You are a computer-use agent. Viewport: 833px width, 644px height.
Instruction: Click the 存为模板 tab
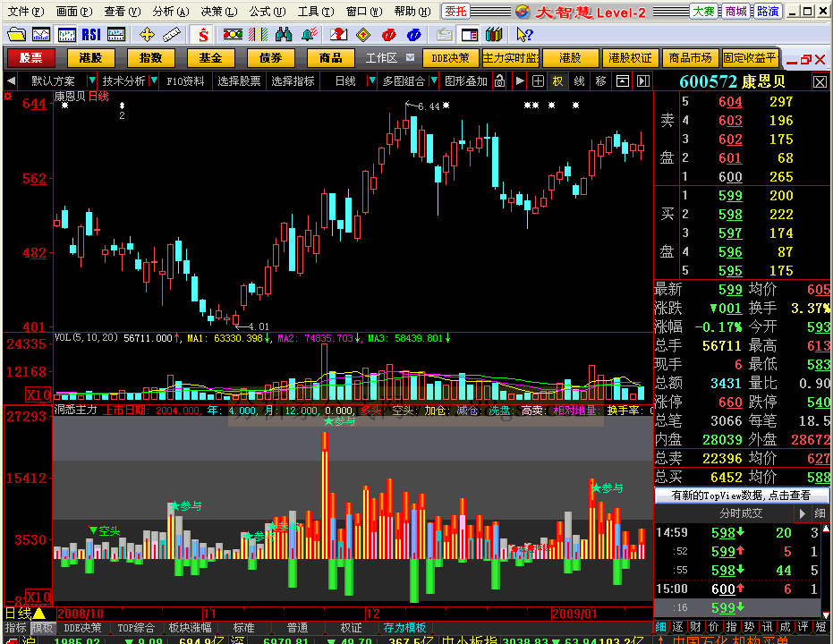point(404,628)
